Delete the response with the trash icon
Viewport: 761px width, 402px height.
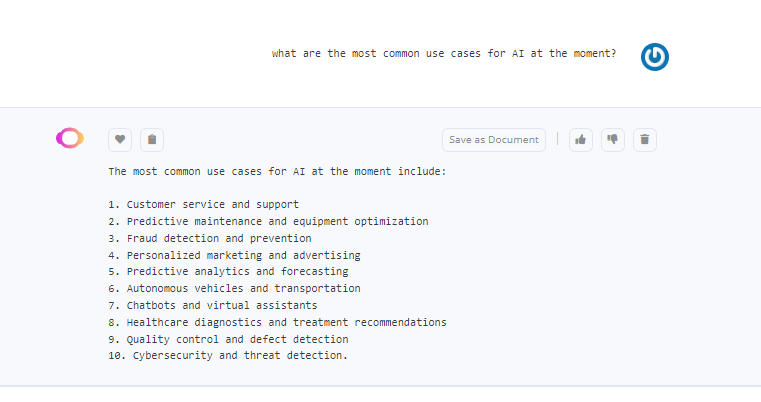click(x=645, y=140)
